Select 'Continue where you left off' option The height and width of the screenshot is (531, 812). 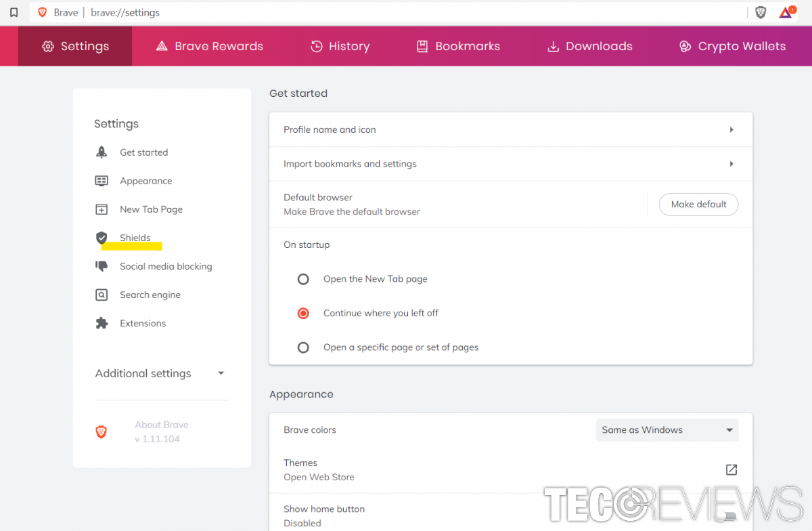(302, 313)
